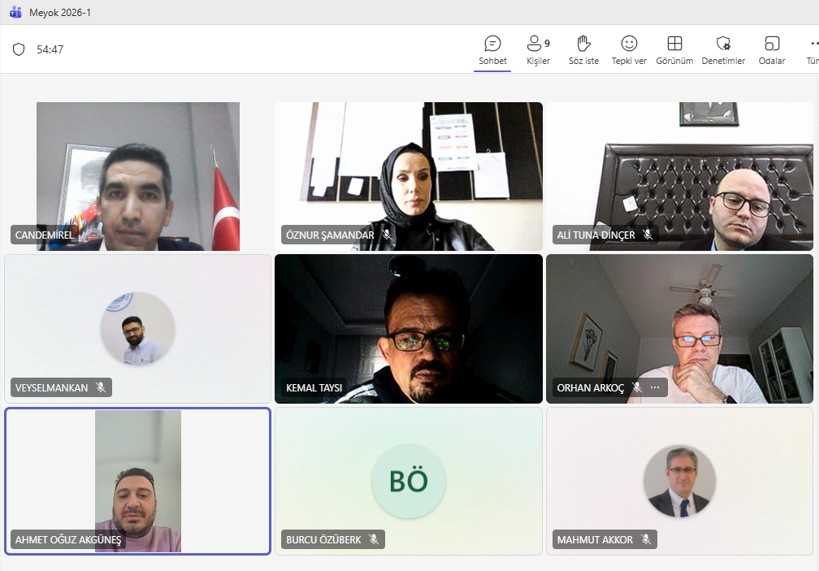Open more options on Orhan Arkoç tile
Viewport: 819px width, 571px height.
(655, 388)
